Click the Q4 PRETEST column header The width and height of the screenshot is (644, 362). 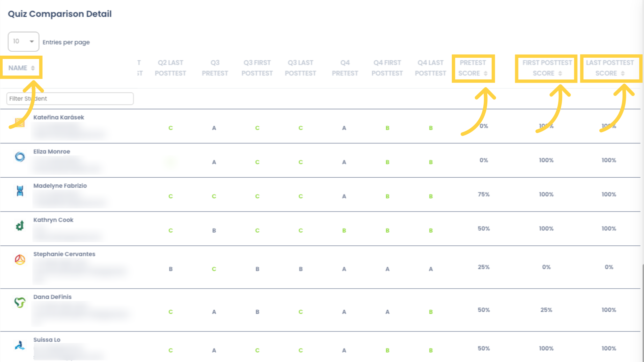pos(345,68)
